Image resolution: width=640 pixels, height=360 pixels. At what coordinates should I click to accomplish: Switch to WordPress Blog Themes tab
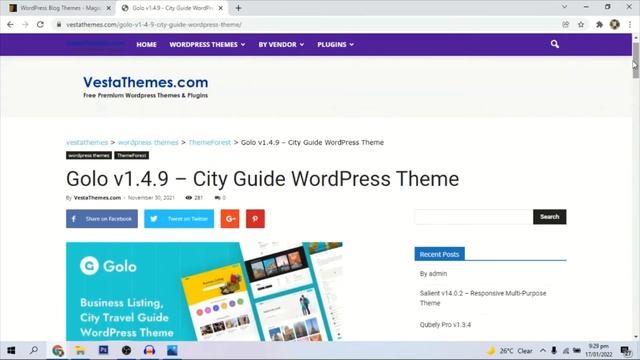(x=60, y=8)
